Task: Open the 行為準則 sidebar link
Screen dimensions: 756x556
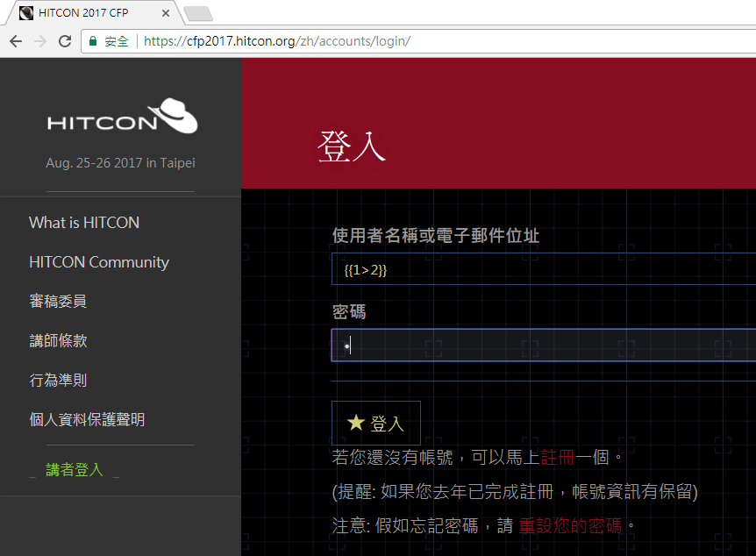Action: click(58, 380)
